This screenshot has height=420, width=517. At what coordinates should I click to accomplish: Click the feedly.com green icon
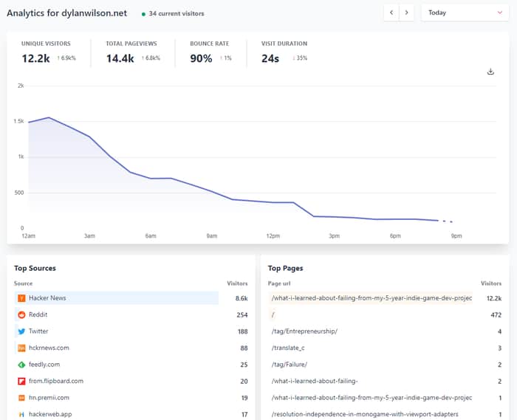(x=21, y=365)
